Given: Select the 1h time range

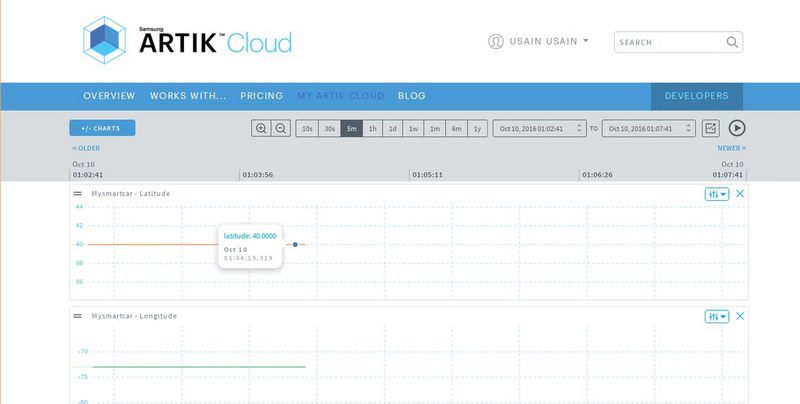Looking at the screenshot, I should (x=372, y=129).
